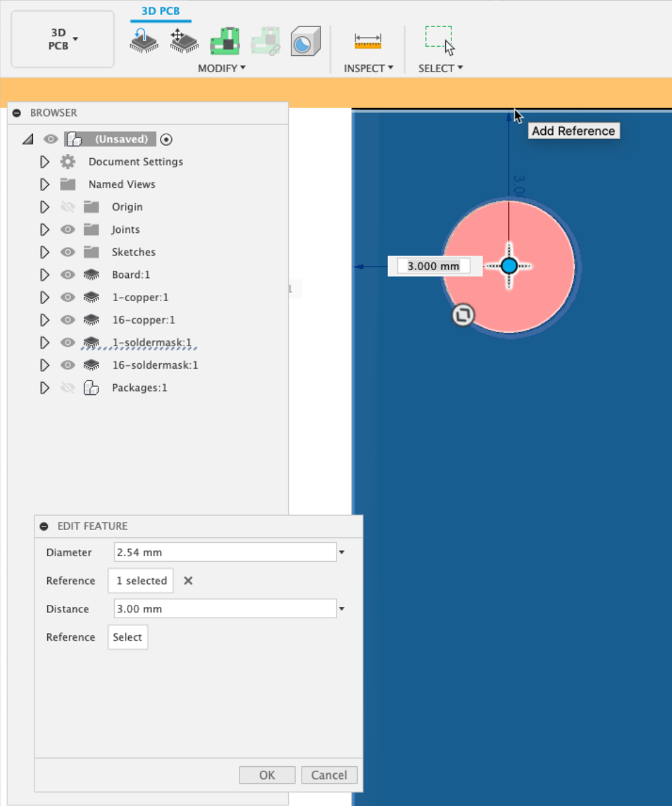Click the Sketches folder icon
The image size is (672, 806).
click(92, 252)
